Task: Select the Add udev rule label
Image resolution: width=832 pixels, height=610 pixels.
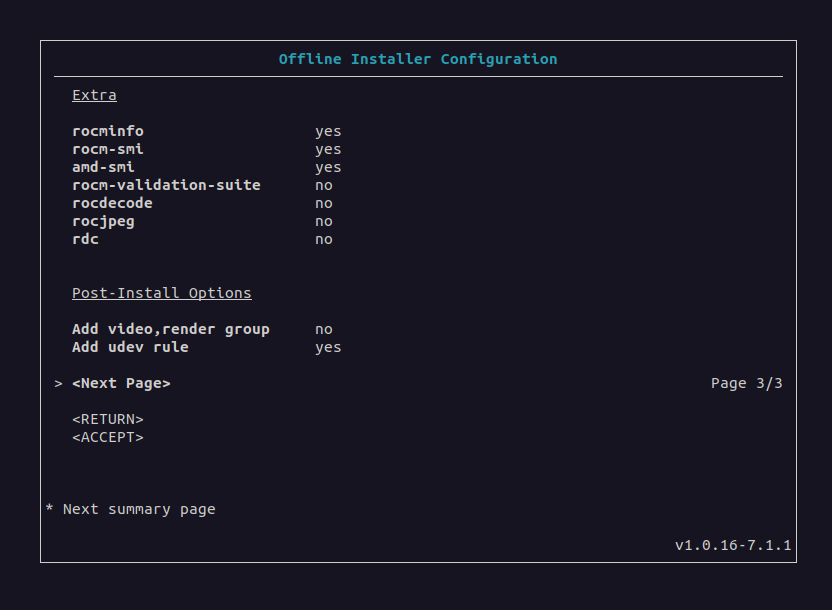Action: pyautogui.click(x=130, y=347)
